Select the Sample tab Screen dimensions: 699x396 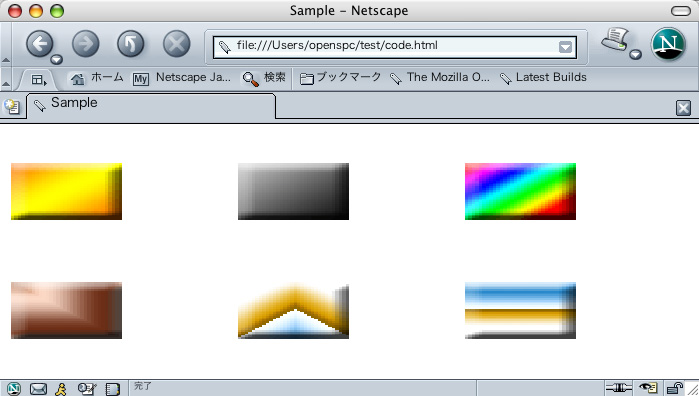(x=151, y=106)
